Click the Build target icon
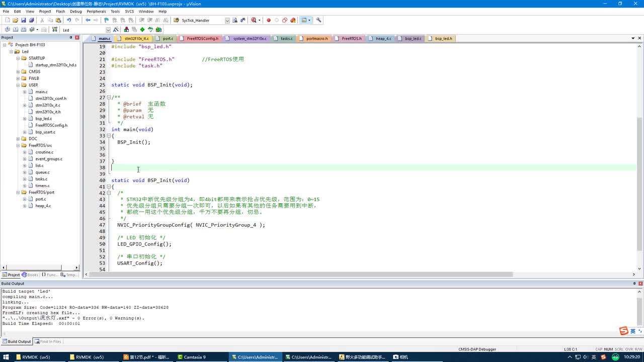Image resolution: width=644 pixels, height=362 pixels. point(15,30)
